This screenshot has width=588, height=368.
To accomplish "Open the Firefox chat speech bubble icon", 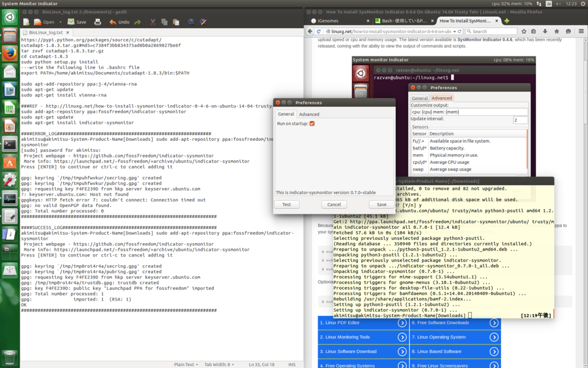I will click(x=568, y=32).
